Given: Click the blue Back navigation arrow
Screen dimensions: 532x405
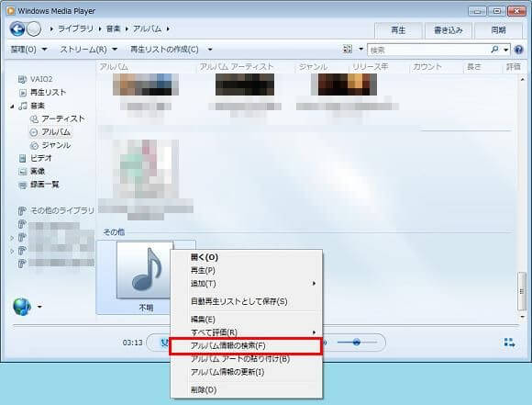Looking at the screenshot, I should pyautogui.click(x=17, y=28).
